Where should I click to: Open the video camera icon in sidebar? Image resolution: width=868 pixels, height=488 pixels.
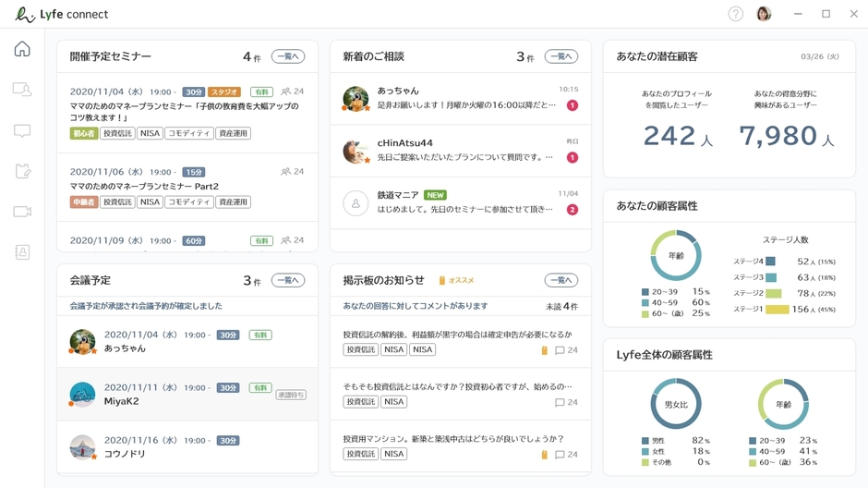(x=22, y=212)
